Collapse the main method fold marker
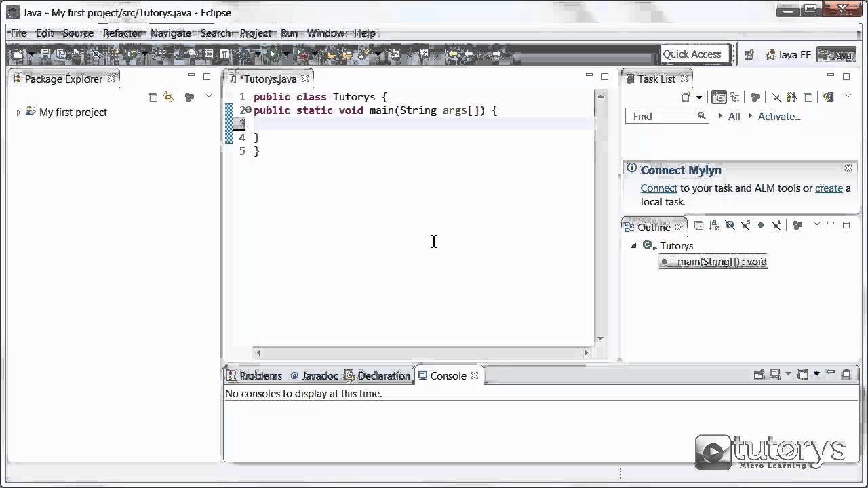 click(248, 110)
